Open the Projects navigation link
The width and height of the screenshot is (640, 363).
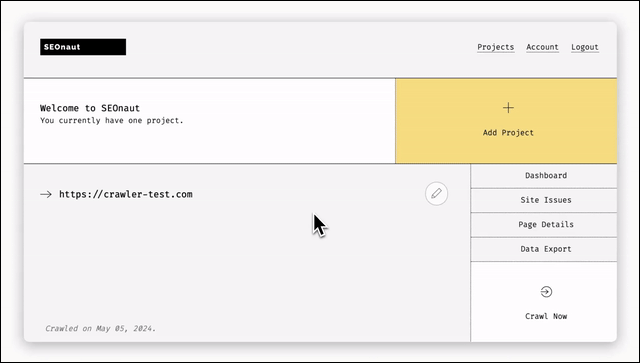[x=496, y=47]
